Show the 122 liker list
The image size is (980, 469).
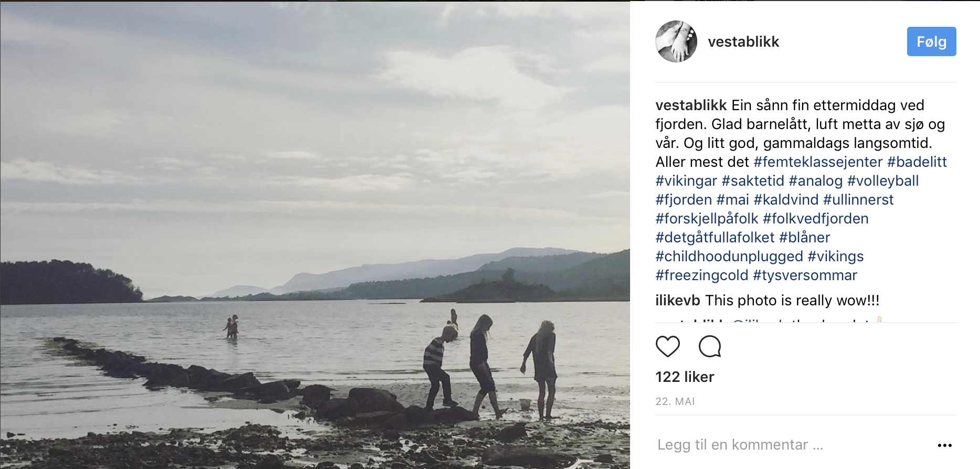(685, 377)
